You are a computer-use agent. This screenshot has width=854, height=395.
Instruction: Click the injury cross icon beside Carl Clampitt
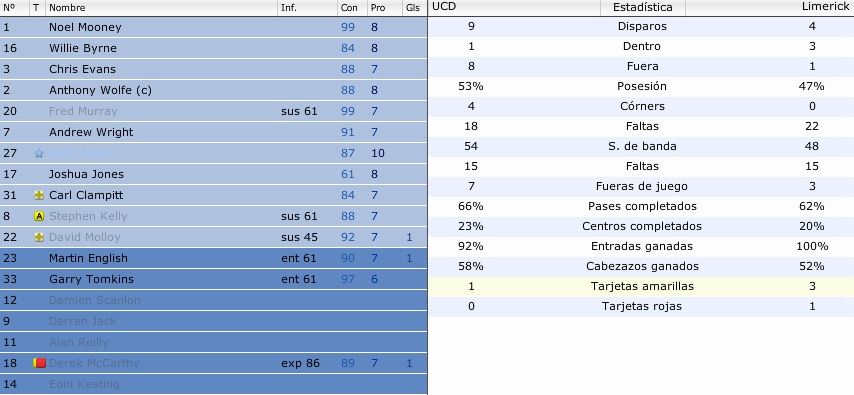point(39,195)
